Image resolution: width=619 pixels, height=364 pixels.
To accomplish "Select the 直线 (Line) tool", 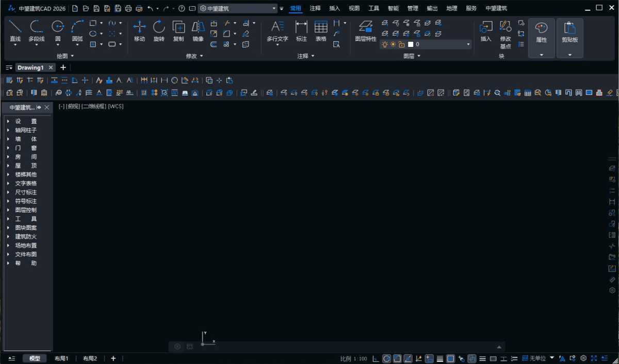I will pyautogui.click(x=15, y=31).
